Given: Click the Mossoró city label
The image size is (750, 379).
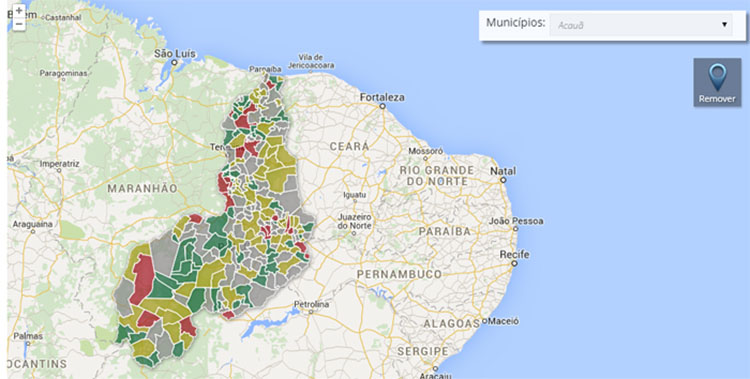Looking at the screenshot, I should pos(425,151).
